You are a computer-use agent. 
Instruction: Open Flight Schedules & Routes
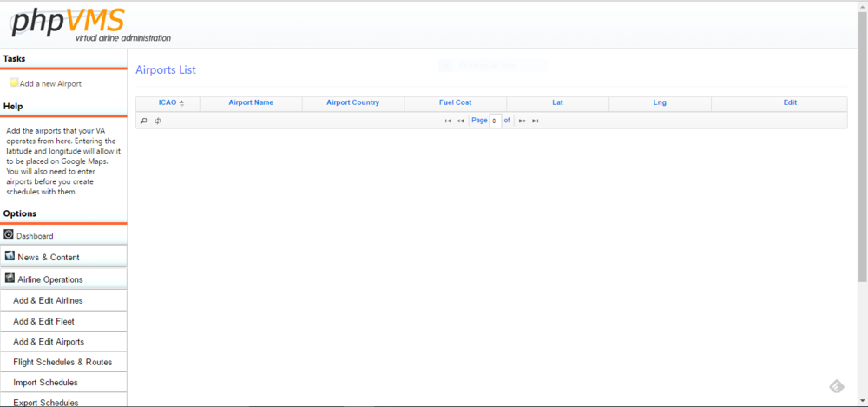point(62,362)
